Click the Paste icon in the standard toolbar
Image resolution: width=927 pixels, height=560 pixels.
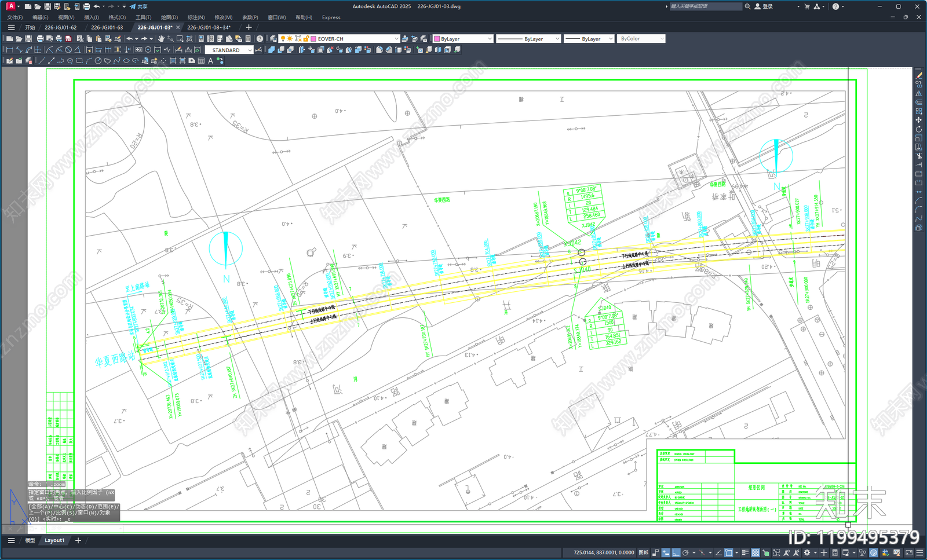pyautogui.click(x=98, y=39)
